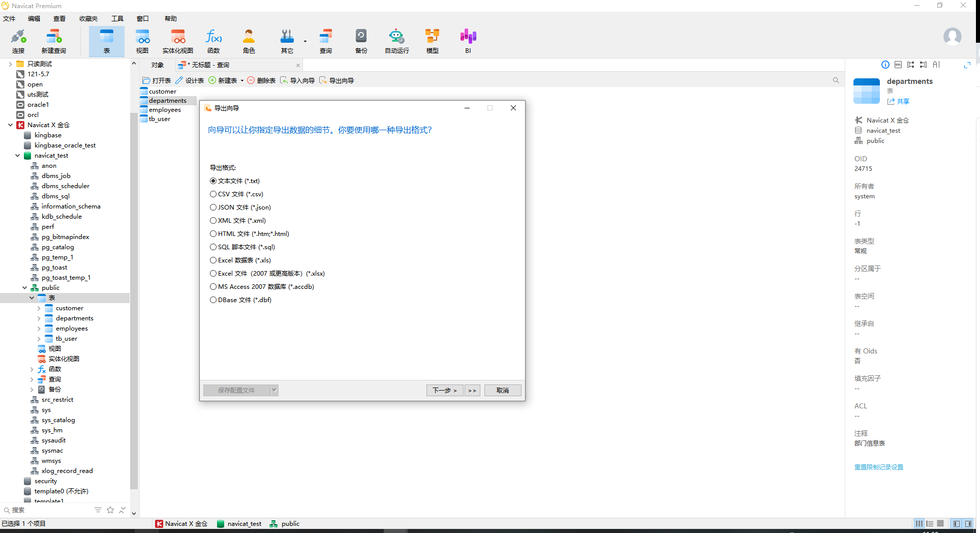Viewport: 980px width, 533px height.
Task: Click the 搜索 field under the tree
Action: [48, 510]
